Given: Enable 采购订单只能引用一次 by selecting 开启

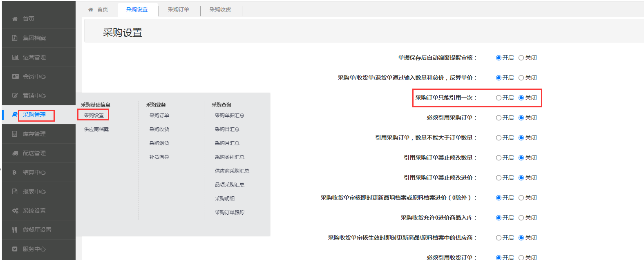Looking at the screenshot, I should 499,98.
